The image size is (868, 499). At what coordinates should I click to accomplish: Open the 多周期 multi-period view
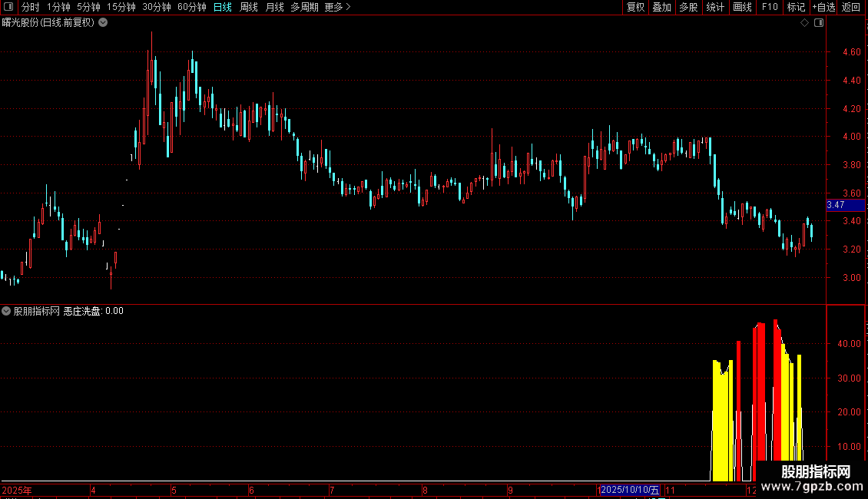304,7
